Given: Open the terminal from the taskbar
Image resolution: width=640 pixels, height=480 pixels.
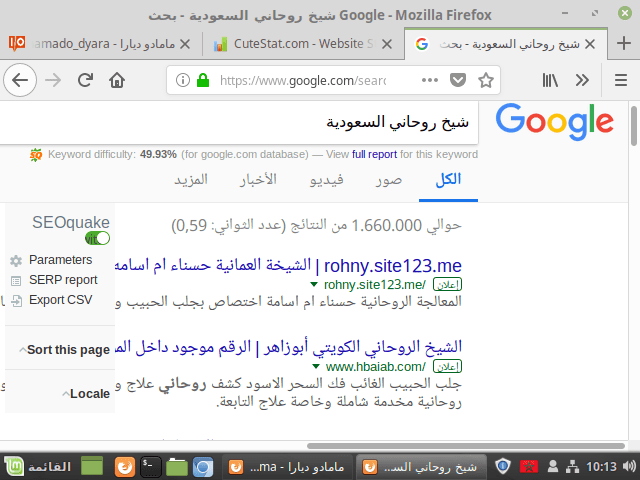Looking at the screenshot, I should pos(150,467).
